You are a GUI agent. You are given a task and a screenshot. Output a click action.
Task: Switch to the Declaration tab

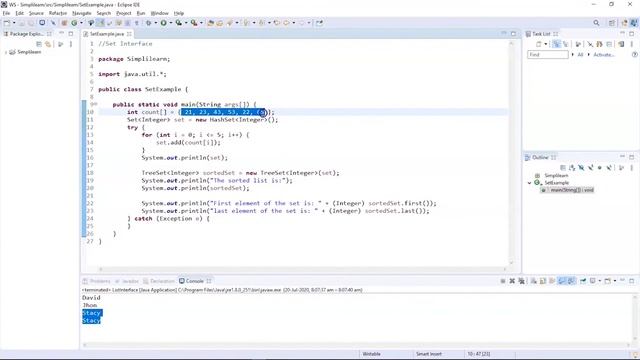pyautogui.click(x=159, y=281)
